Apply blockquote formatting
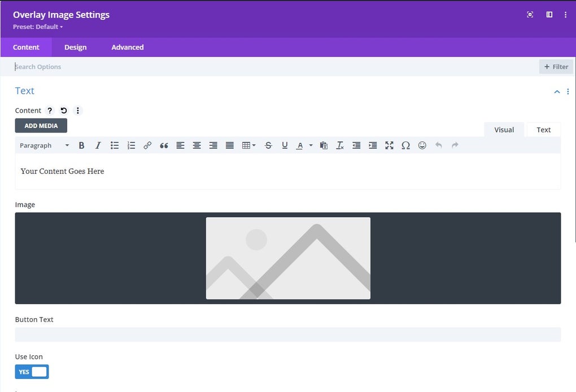Screen dimensions: 576x392 point(164,145)
